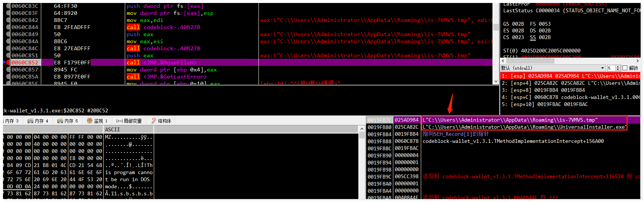Click breakpoint bullet beside 0060C83C
Screen dimensions: 644x202
point(8,6)
